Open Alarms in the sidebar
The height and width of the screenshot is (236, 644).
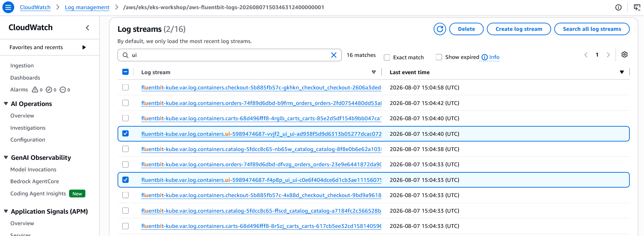(19, 90)
